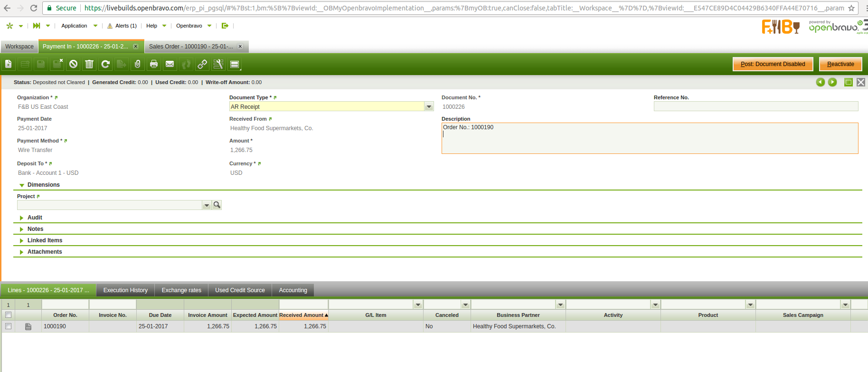Select the row checkbox for order 1000190
Image resolution: width=868 pixels, height=372 pixels.
(x=8, y=326)
